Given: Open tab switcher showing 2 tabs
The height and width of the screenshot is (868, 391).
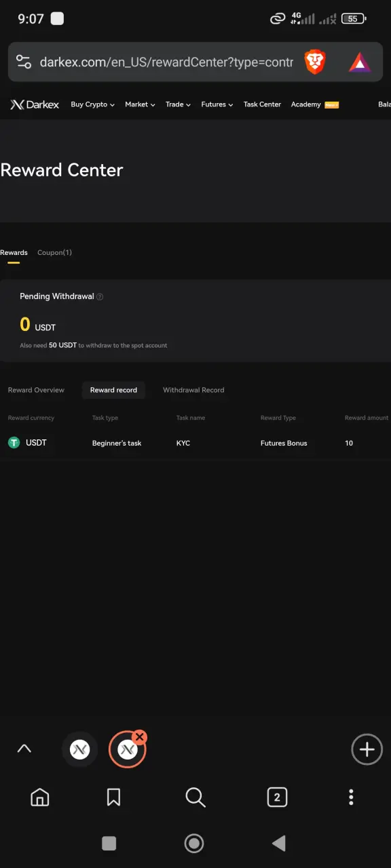Looking at the screenshot, I should point(276,797).
